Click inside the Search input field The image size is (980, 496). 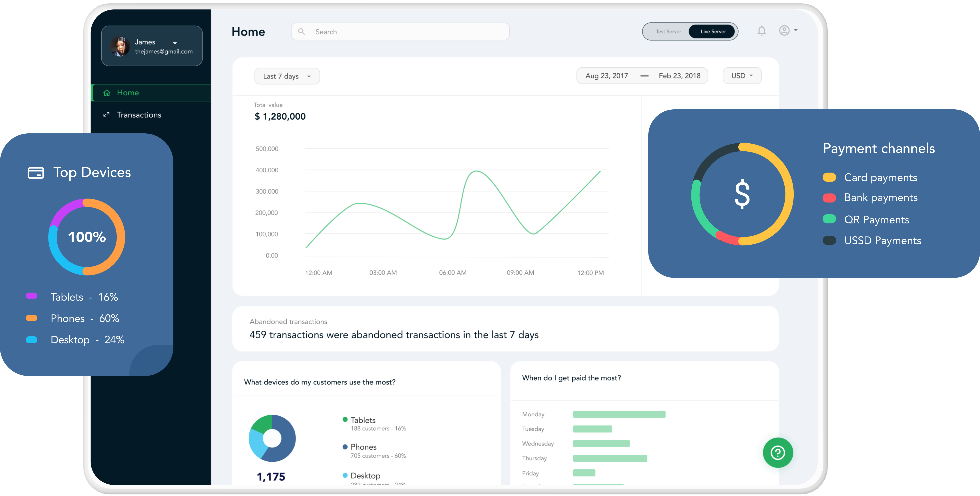pos(380,32)
